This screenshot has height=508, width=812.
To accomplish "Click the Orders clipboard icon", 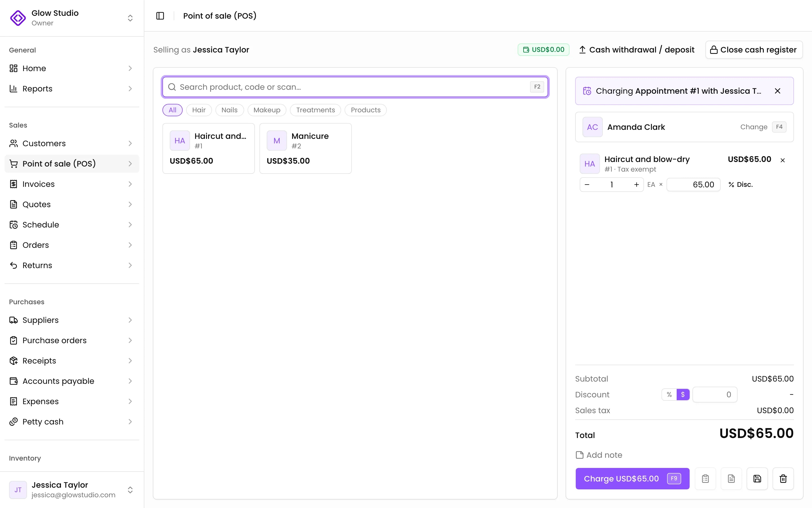I will point(14,245).
